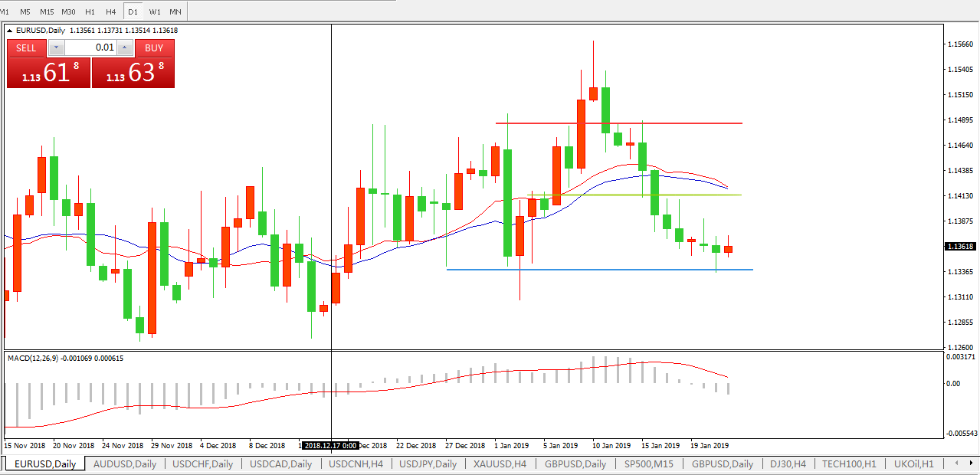The width and height of the screenshot is (980, 475).
Task: Switch to M5 timeframe
Action: pyautogui.click(x=25, y=11)
